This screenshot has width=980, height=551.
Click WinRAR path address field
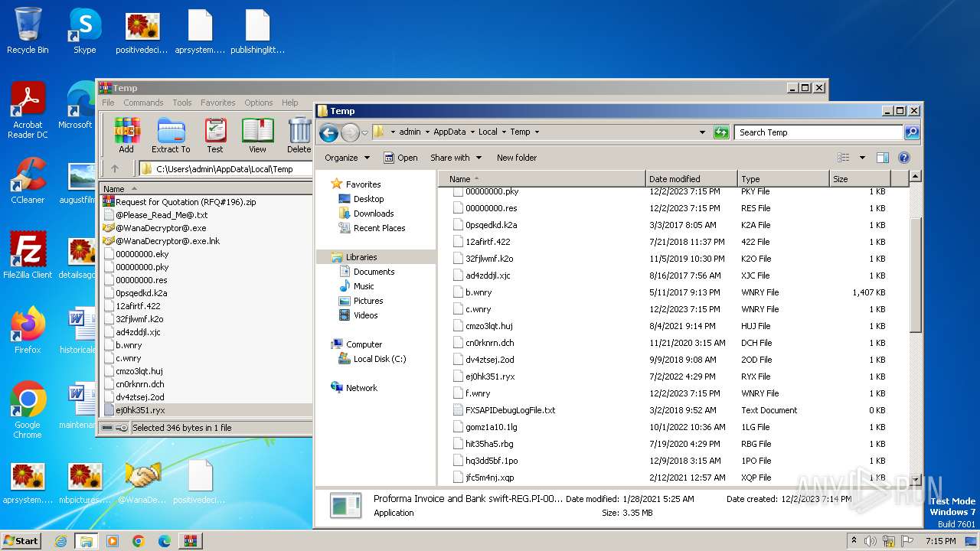pyautogui.click(x=226, y=169)
